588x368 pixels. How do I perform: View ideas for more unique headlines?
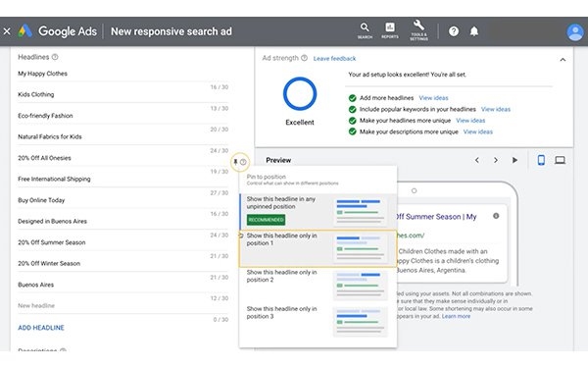[470, 121]
